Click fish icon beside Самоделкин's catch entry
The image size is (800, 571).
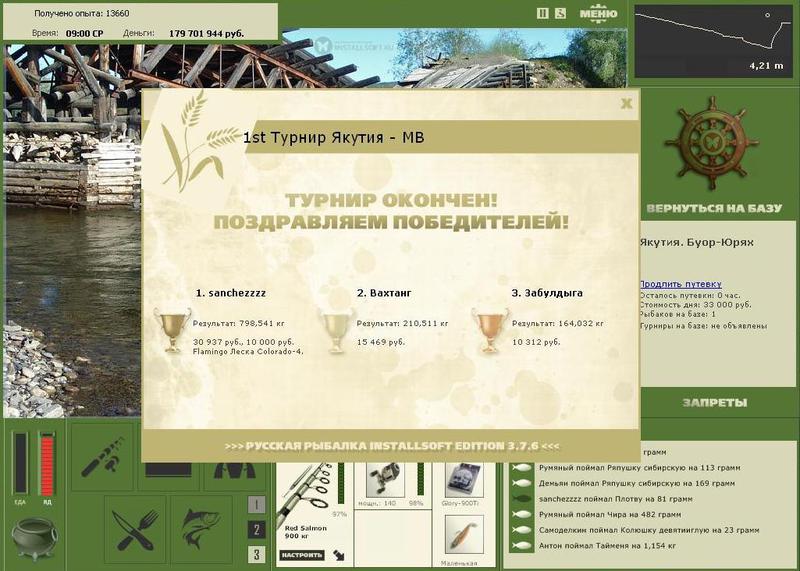pos(521,530)
